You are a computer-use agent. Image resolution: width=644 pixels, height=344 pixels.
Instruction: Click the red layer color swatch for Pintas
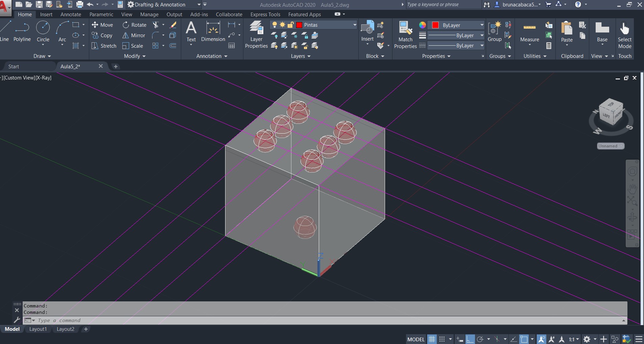click(x=299, y=25)
